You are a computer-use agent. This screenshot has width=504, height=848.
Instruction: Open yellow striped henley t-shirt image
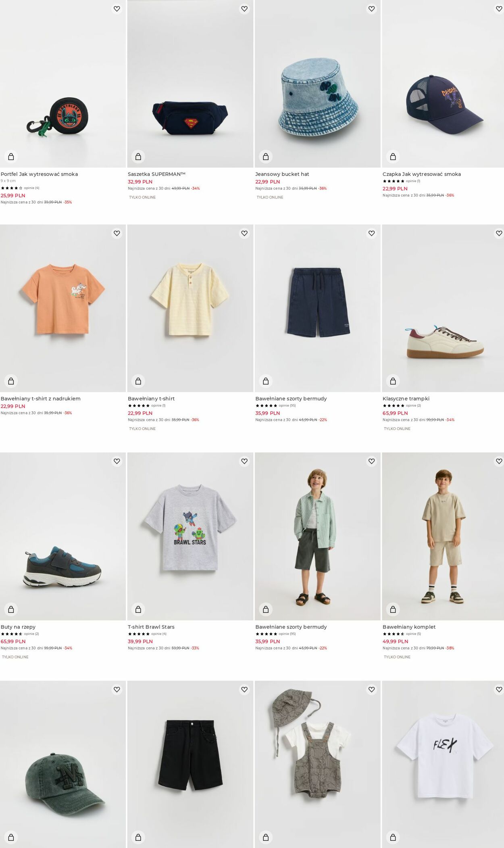point(190,308)
